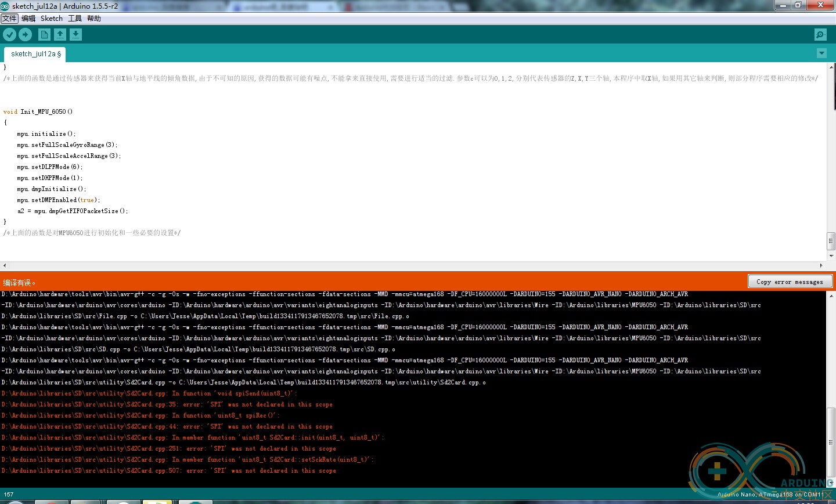This screenshot has width=836, height=504.
Task: Click the line 'void Init_MPU_6050()'
Action: coord(38,111)
